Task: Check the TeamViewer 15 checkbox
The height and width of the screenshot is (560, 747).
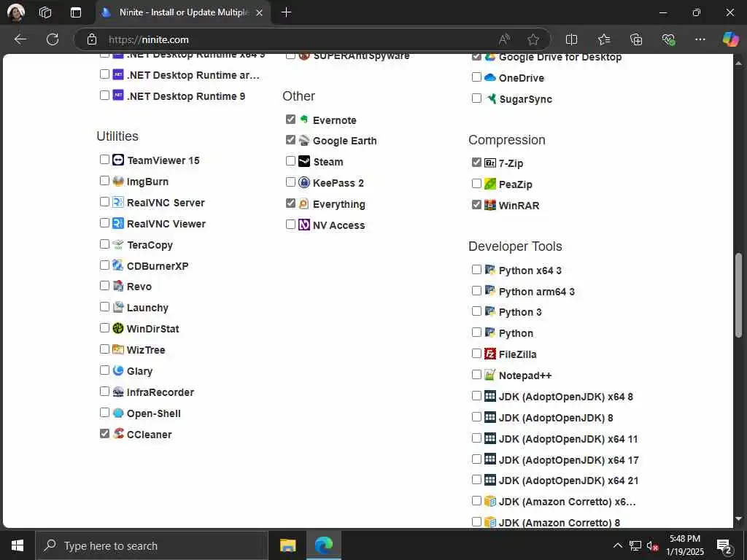Action: click(x=105, y=159)
